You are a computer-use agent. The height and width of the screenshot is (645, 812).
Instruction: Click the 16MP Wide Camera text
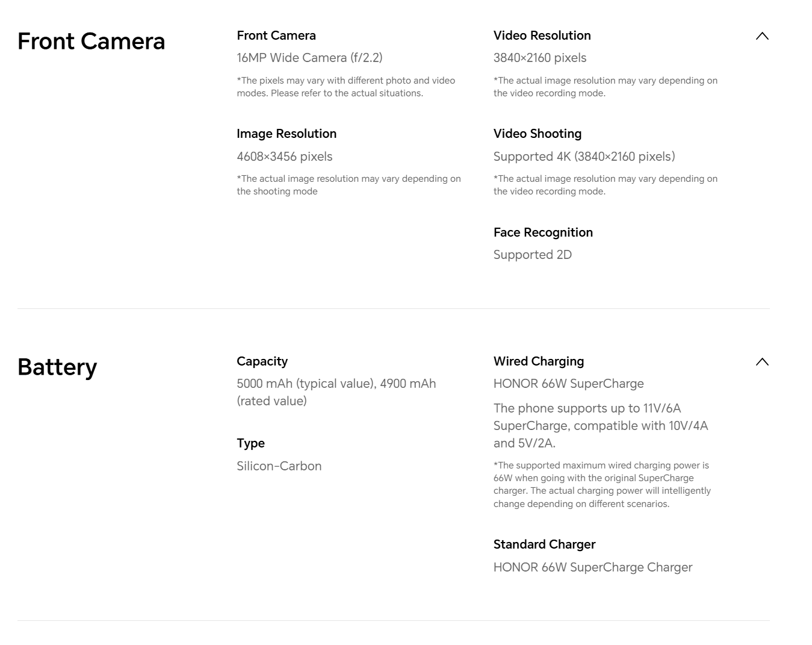pyautogui.click(x=309, y=58)
